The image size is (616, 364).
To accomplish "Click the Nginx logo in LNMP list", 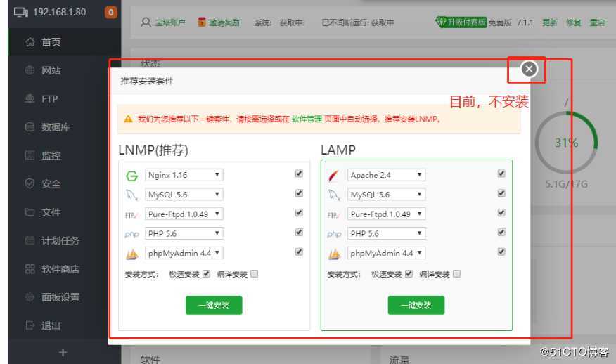I will pos(131,176).
